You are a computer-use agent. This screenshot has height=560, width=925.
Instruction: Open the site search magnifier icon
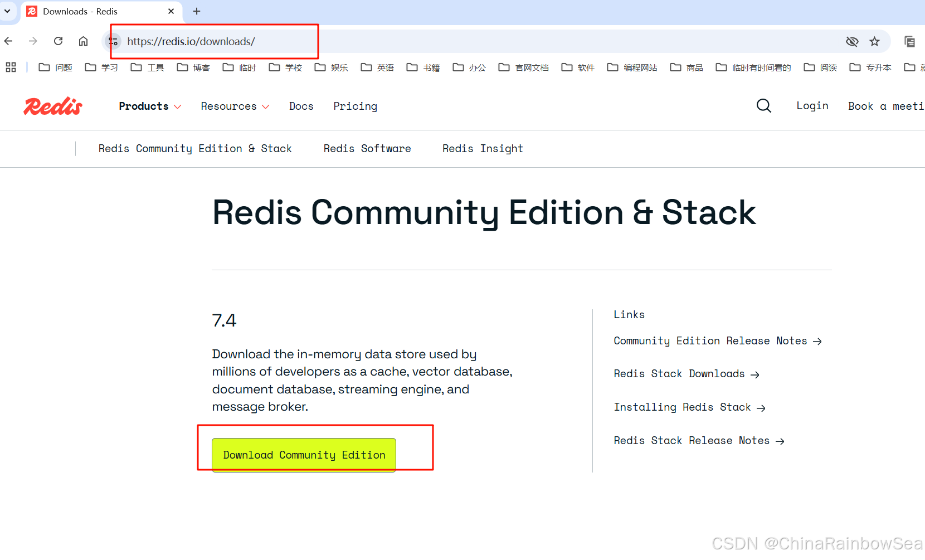(764, 106)
